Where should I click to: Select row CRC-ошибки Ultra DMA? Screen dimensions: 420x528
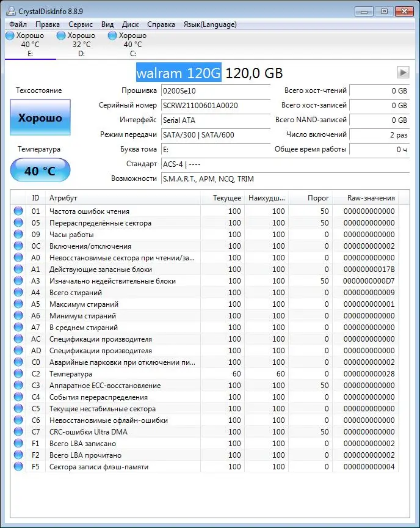205,431
